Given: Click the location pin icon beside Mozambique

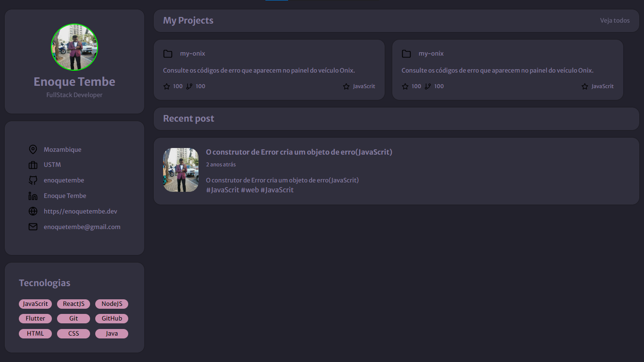Looking at the screenshot, I should (33, 149).
